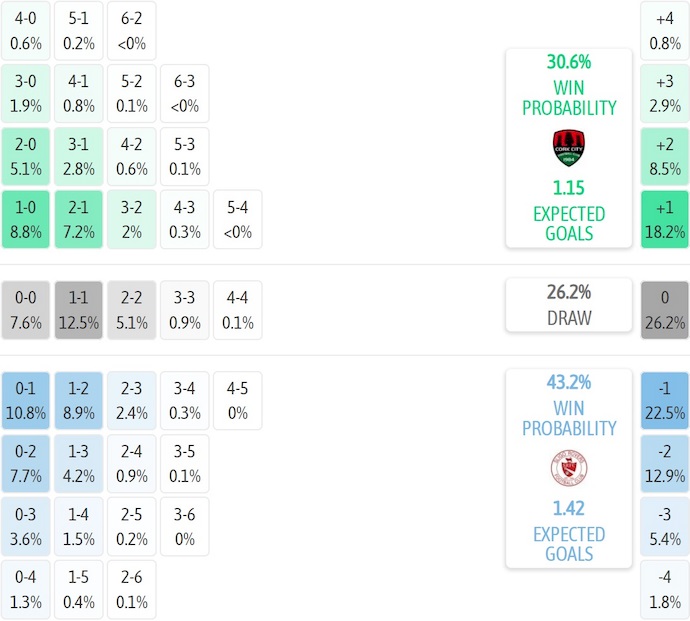Click the Cork City club crest

point(568,148)
